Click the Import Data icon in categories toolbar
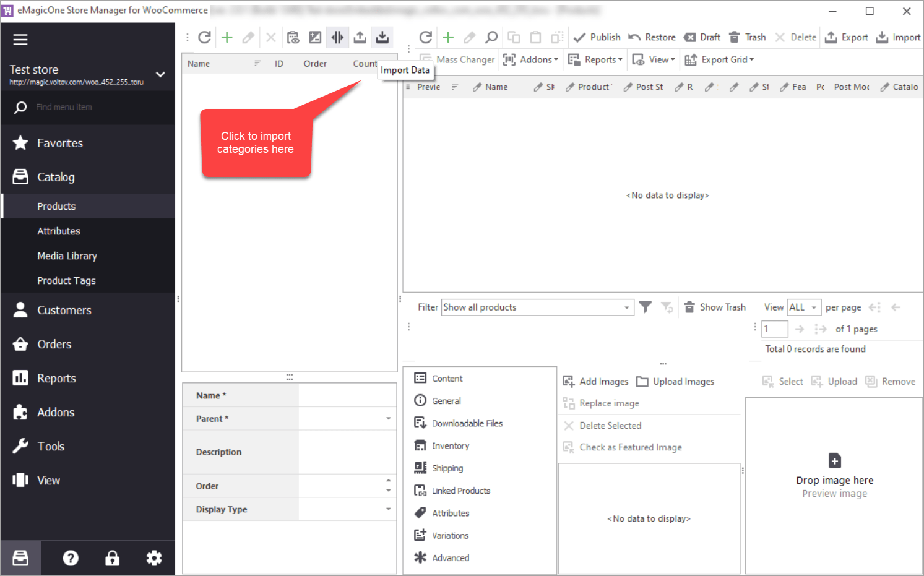 pyautogui.click(x=382, y=37)
